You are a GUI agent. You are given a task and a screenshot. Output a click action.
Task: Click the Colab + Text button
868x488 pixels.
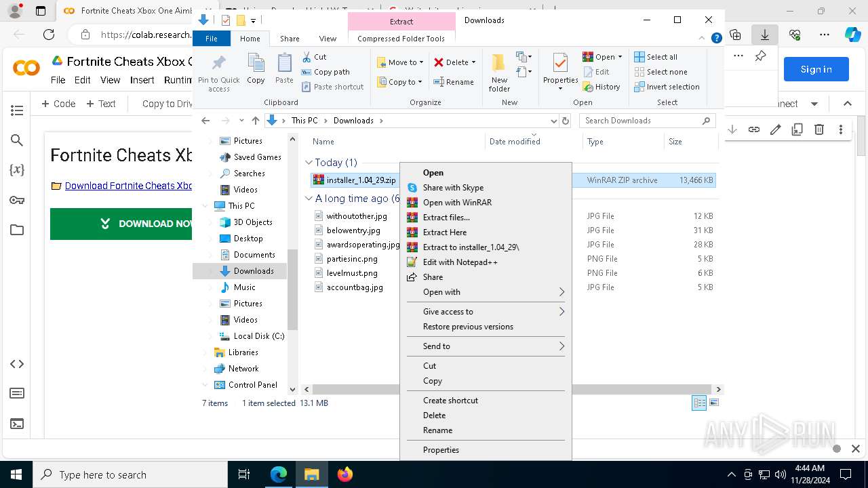click(101, 104)
